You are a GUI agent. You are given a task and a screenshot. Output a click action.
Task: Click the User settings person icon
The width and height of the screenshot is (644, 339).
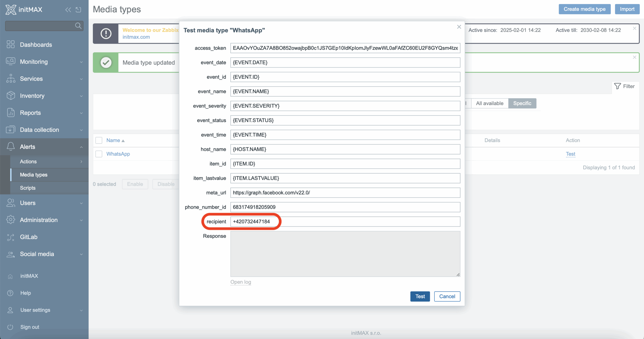point(10,310)
